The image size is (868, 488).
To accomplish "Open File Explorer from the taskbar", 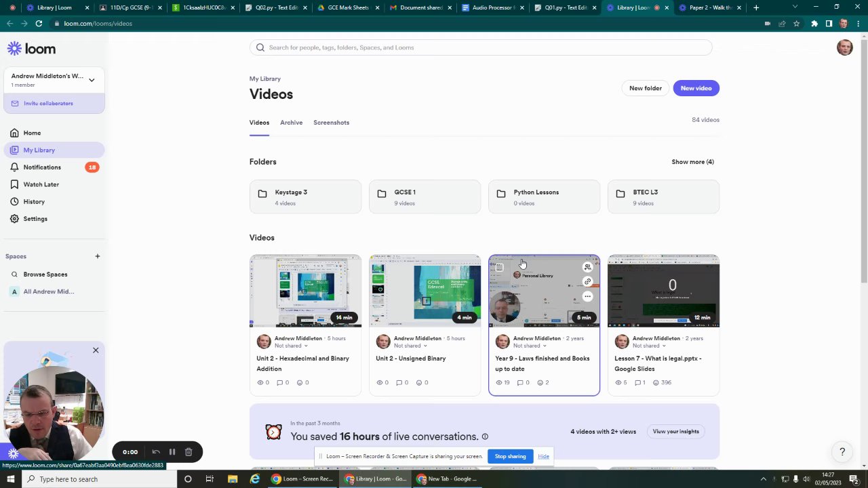I will 233,479.
